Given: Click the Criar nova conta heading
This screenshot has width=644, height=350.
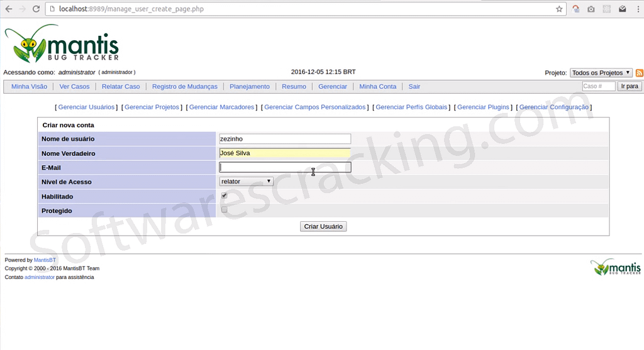Looking at the screenshot, I should pos(68,125).
